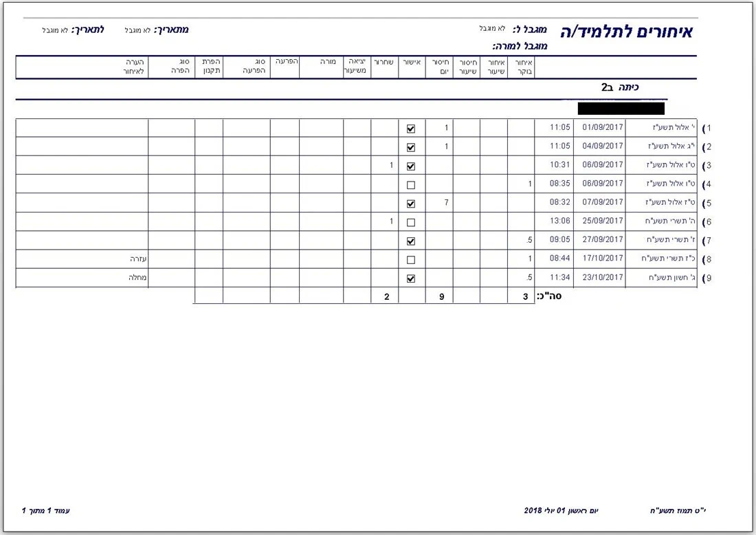Click the note מחלה in row 9

pyautogui.click(x=137, y=278)
